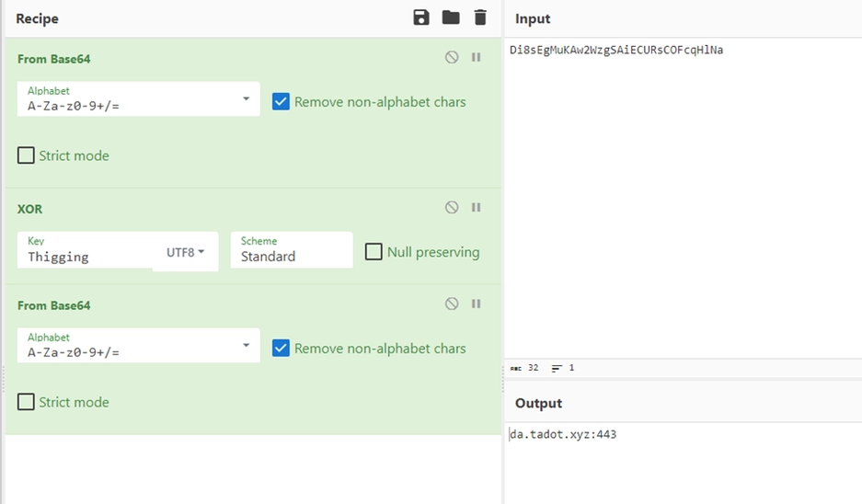
Task: Set breakpoint on XOR operation
Action: (x=477, y=208)
